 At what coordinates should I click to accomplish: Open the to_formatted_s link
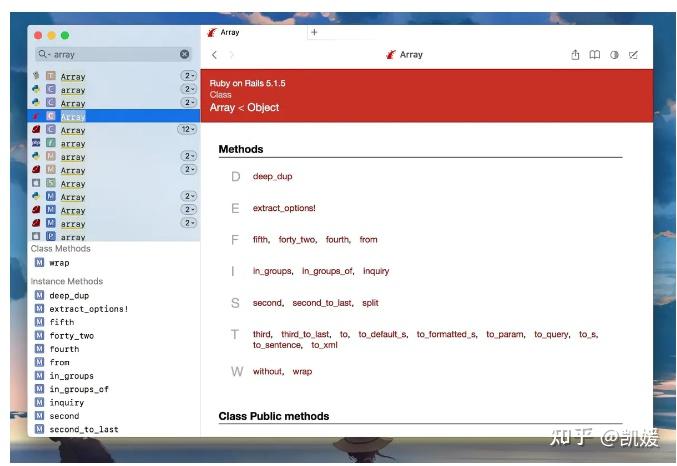pos(446,334)
